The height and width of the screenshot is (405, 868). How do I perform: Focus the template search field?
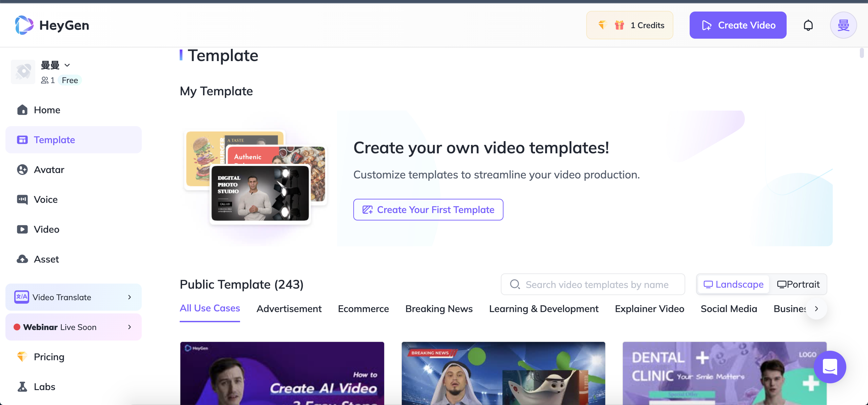click(x=593, y=284)
